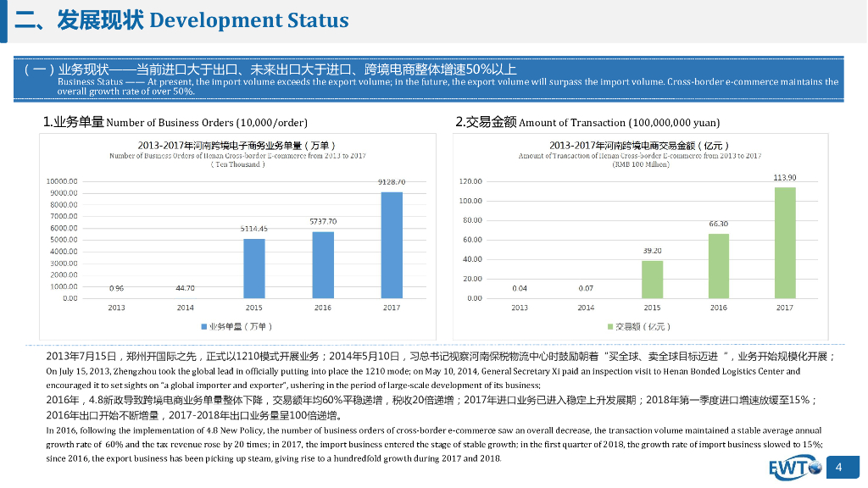Image resolution: width=868 pixels, height=488 pixels.
Task: Click the 2016 blue bar labeled 5737.70
Action: (x=323, y=264)
